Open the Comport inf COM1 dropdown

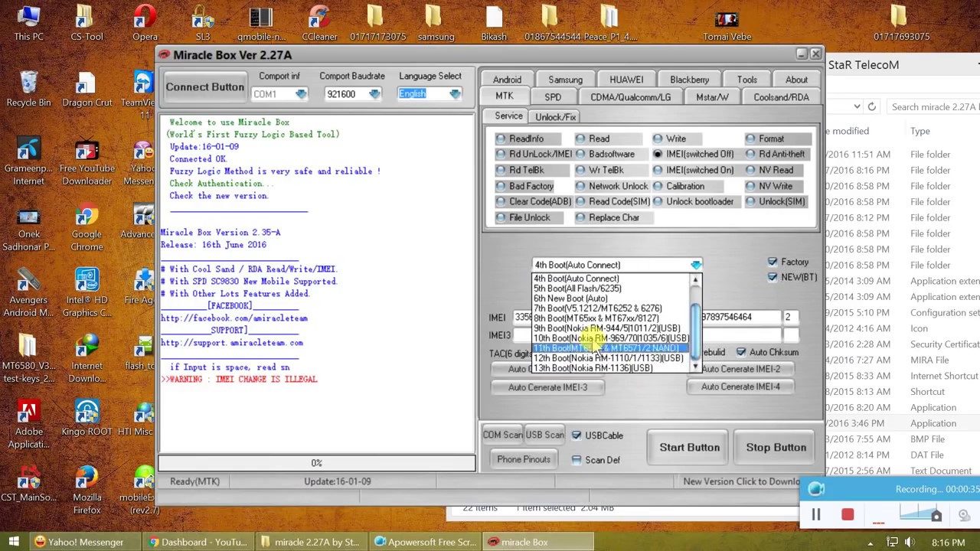point(301,94)
